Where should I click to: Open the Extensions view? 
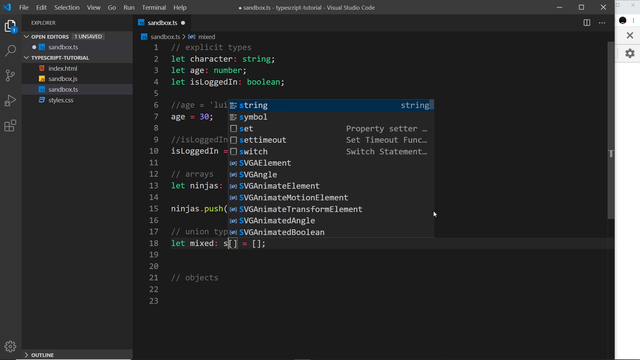point(10,126)
